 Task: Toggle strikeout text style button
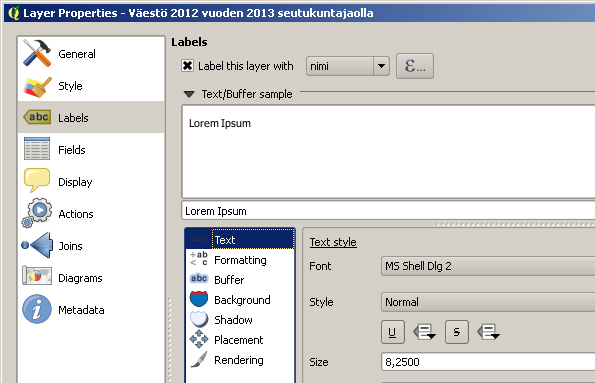tap(456, 332)
